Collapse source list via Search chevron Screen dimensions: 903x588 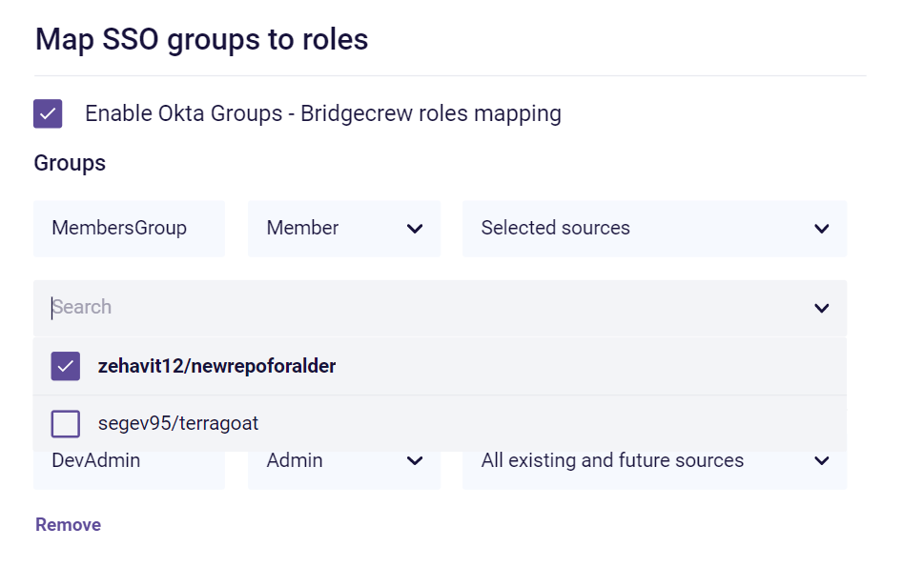(x=822, y=308)
